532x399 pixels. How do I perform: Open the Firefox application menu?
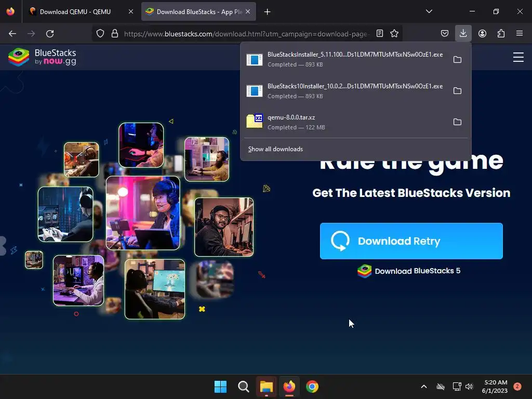point(520,34)
